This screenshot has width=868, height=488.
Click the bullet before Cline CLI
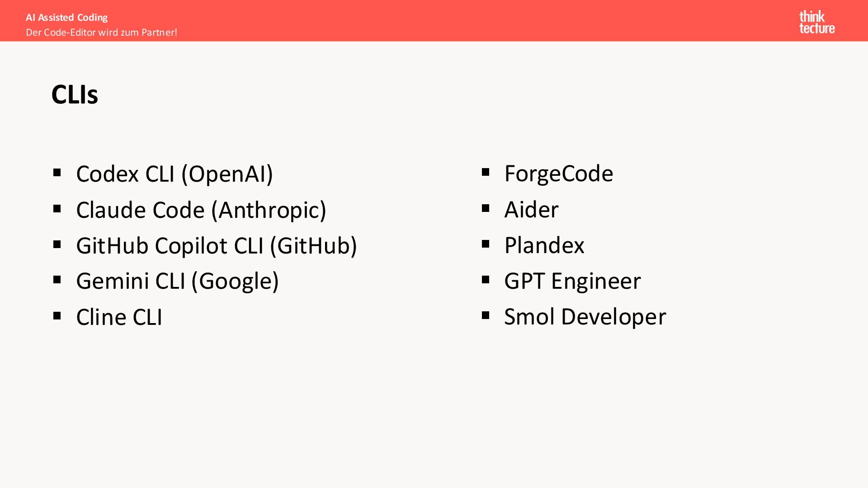coord(57,315)
